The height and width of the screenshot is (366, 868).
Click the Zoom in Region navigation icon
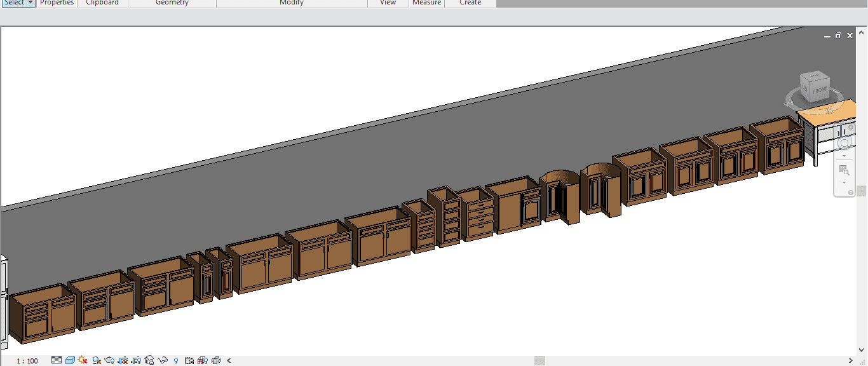844,170
